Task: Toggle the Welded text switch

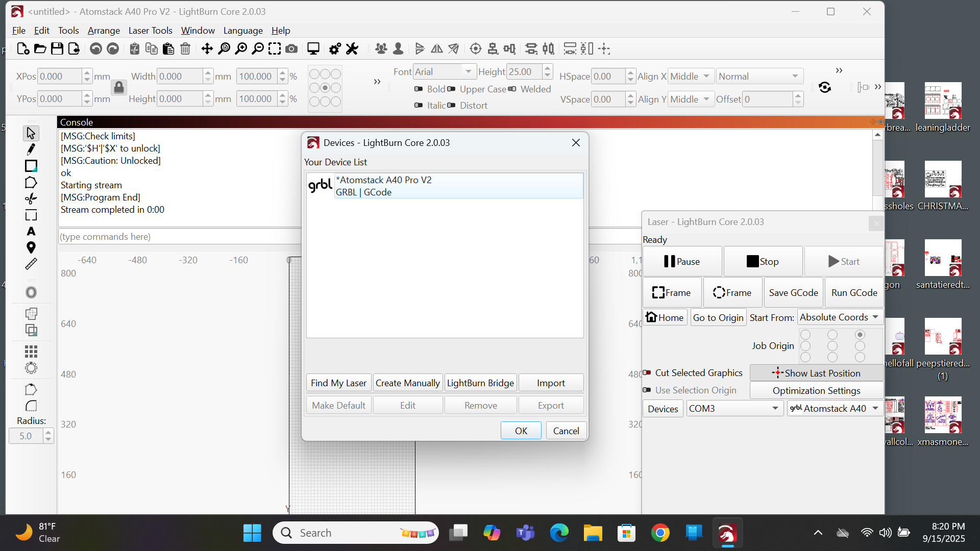Action: coord(512,89)
